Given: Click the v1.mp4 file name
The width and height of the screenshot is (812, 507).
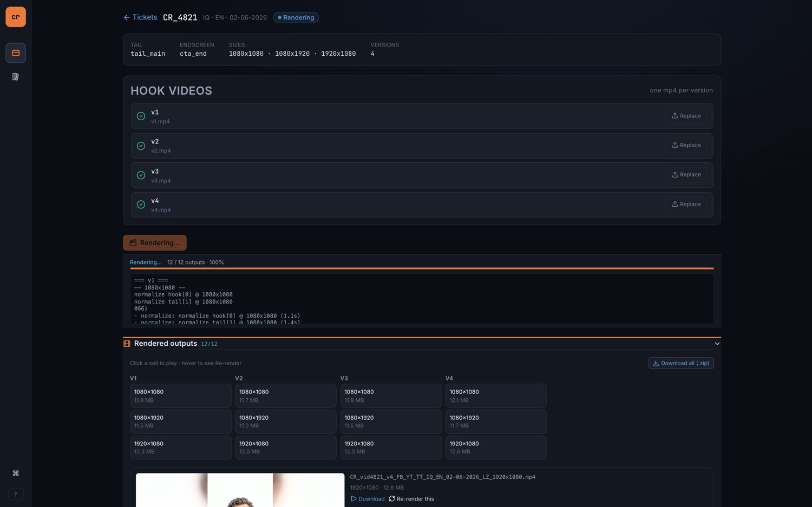Looking at the screenshot, I should 160,122.
